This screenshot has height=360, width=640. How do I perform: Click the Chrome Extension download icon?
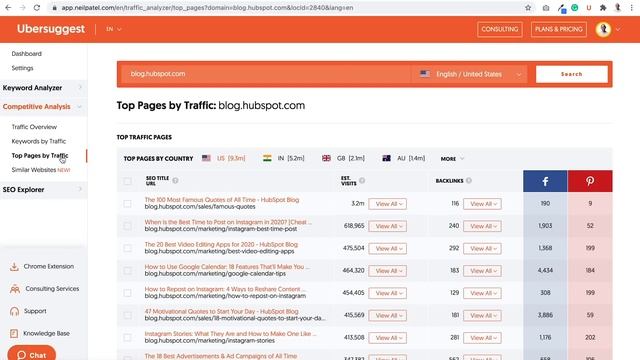[14, 267]
